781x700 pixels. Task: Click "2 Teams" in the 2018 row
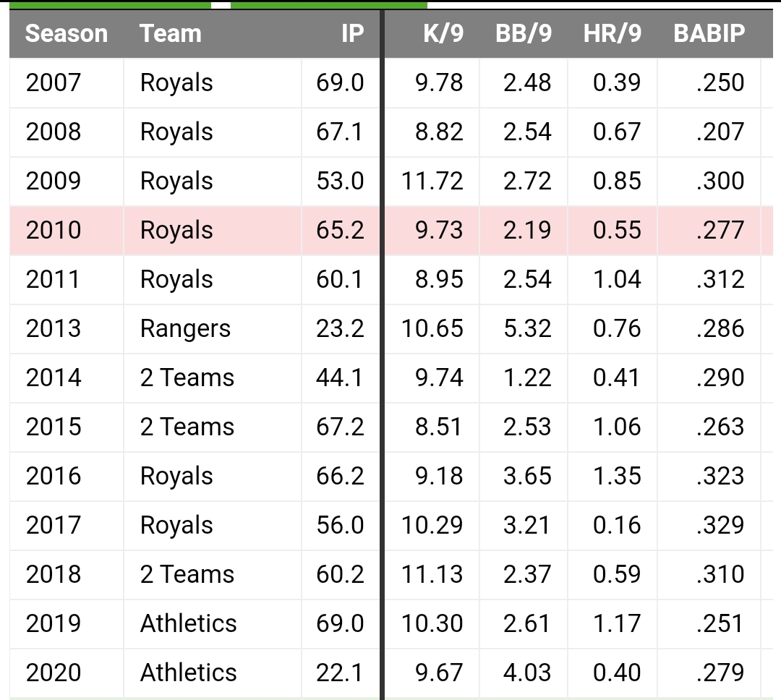pos(187,575)
